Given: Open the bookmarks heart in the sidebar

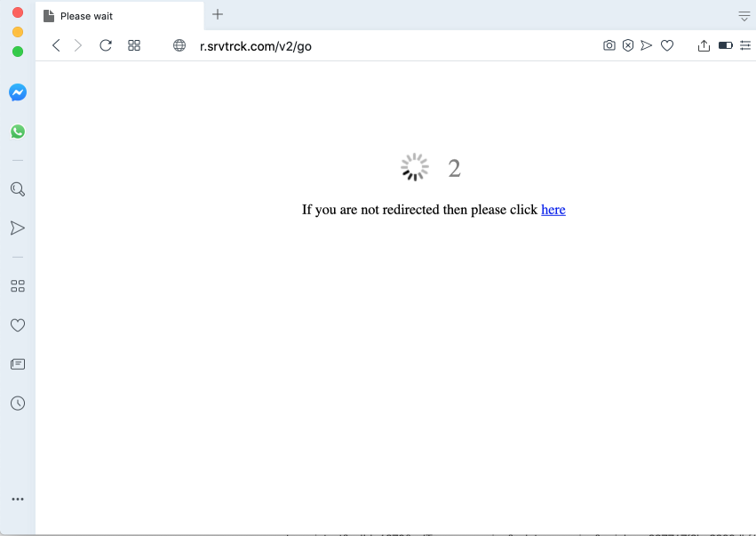Looking at the screenshot, I should 17,325.
